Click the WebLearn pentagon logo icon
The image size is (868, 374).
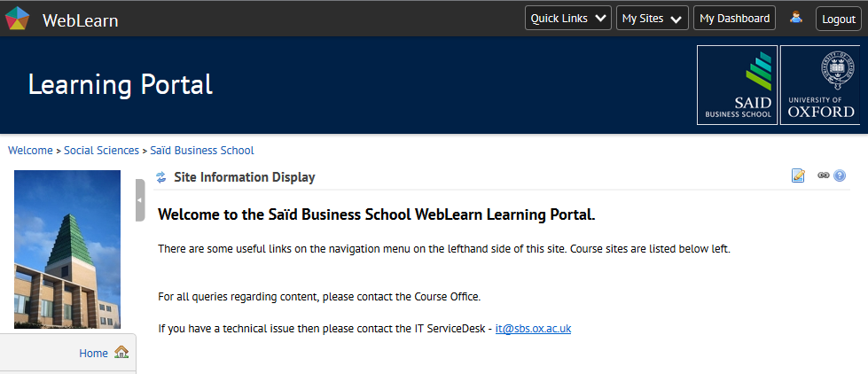17,18
